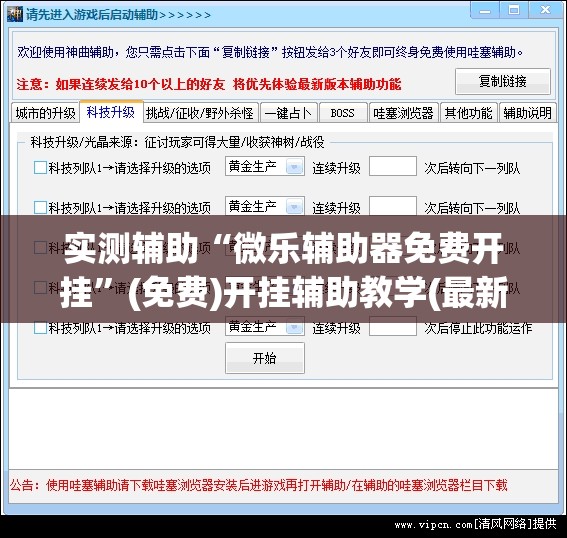Open the 其他功能 tab
Viewport: 567px width, 538px height.
[x=469, y=113]
